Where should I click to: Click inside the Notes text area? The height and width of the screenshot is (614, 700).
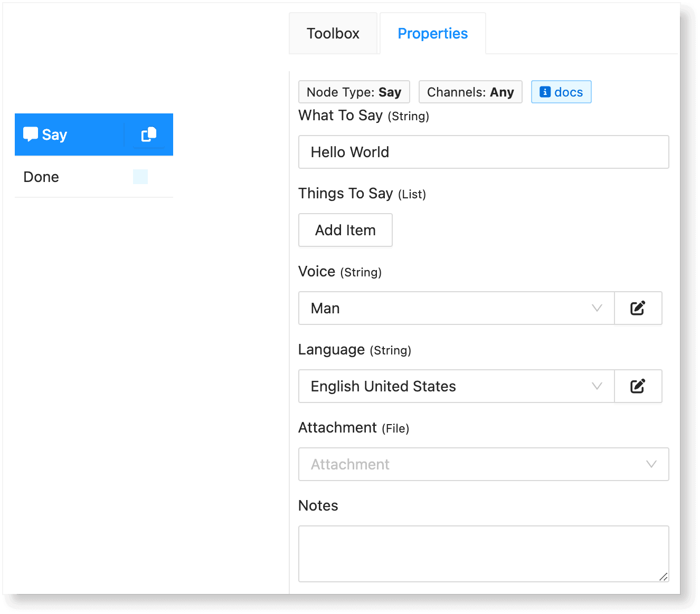[484, 554]
